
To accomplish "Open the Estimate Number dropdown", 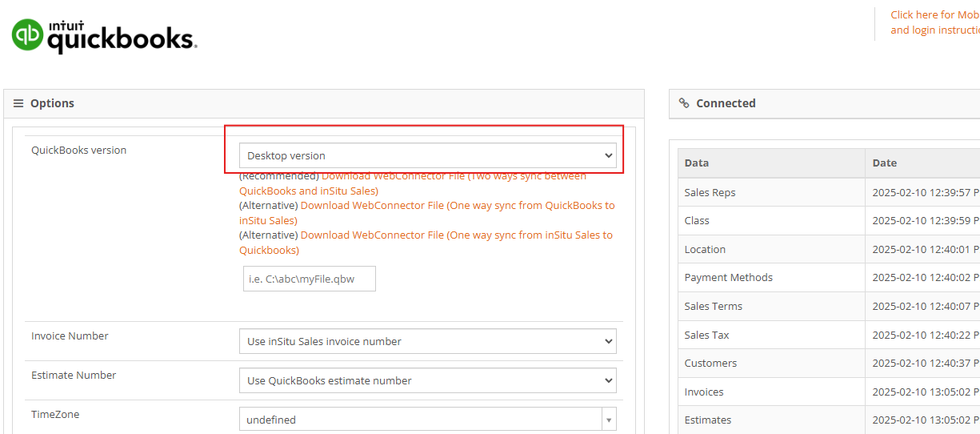I will tap(428, 380).
